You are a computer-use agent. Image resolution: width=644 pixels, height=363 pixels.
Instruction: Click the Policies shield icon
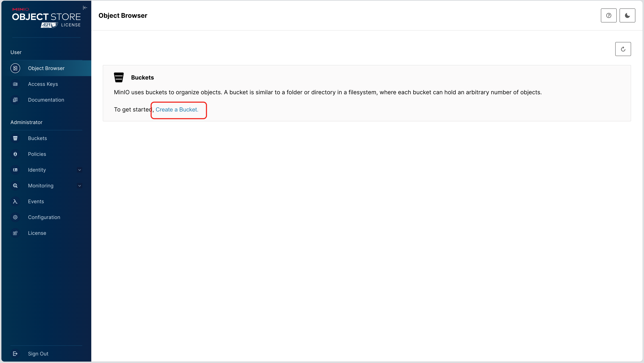pos(15,154)
